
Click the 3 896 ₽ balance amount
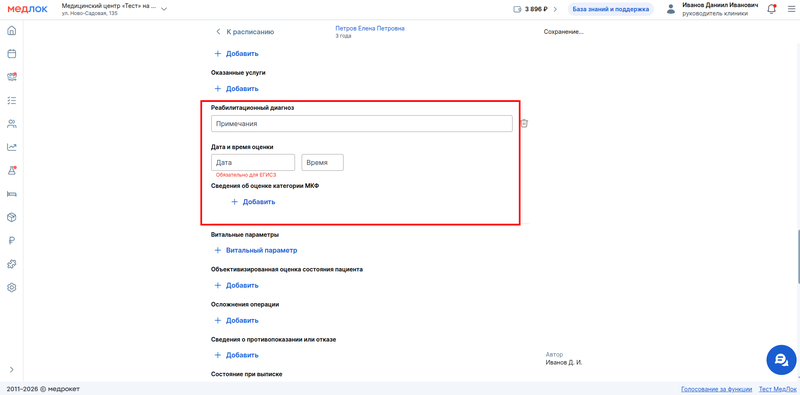coord(536,9)
